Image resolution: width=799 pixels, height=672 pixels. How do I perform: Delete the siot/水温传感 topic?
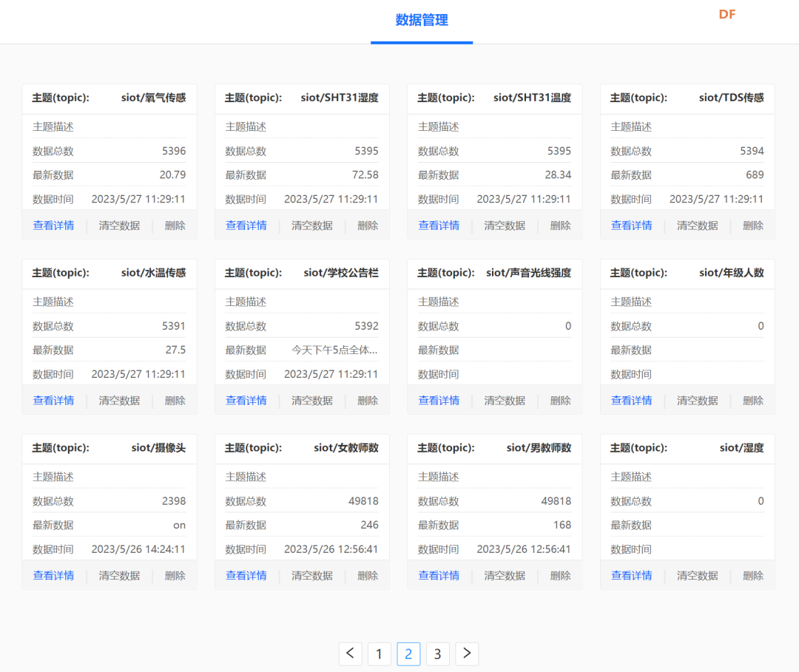click(x=175, y=400)
